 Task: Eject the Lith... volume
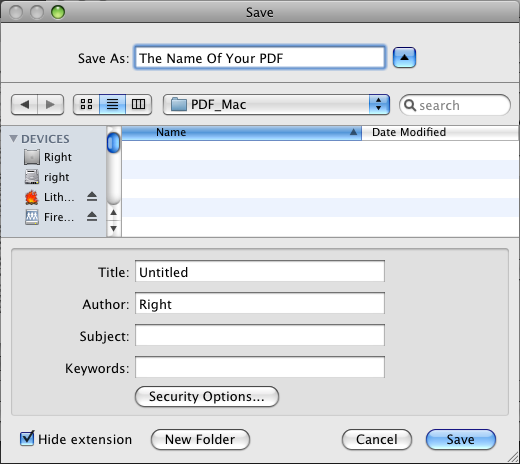click(92, 197)
